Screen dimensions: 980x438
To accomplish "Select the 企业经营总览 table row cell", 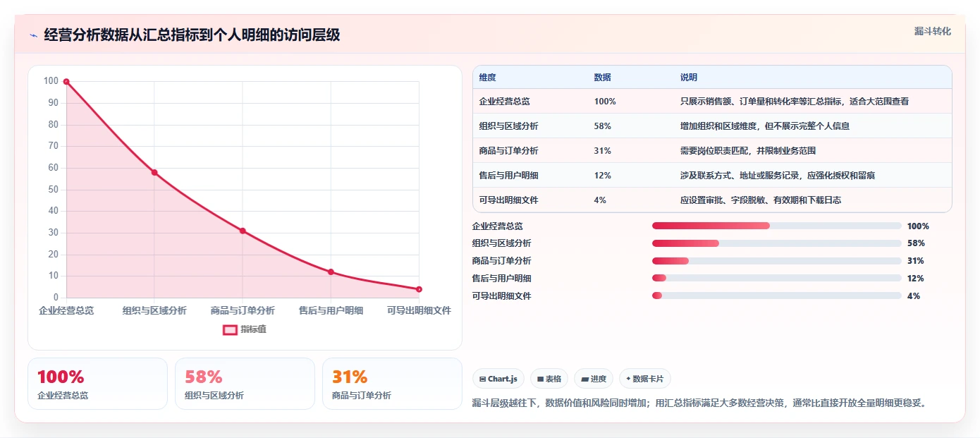I will tap(504, 102).
